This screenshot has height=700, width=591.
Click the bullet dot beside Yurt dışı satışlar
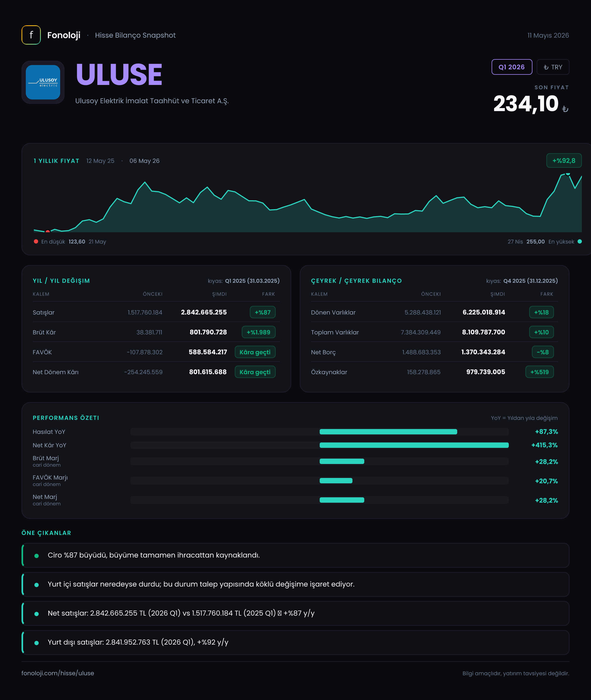click(37, 643)
